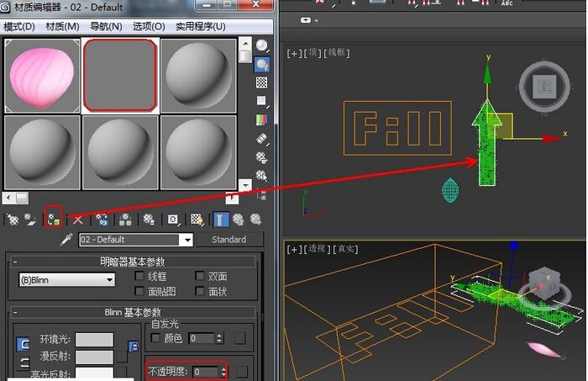Open the material editor Options icon

pyautogui.click(x=261, y=157)
